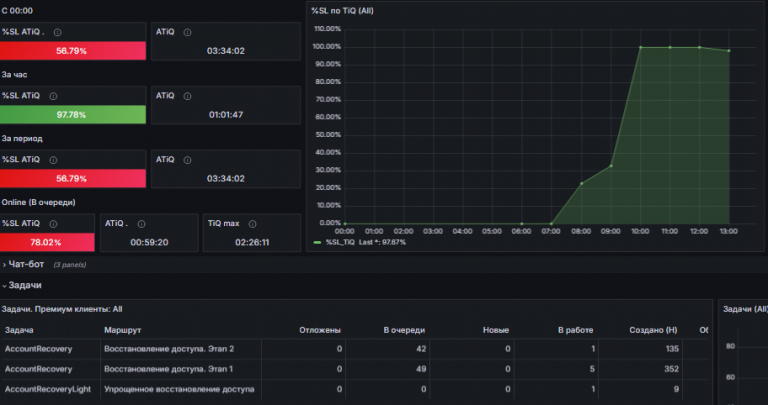Click the За час section heading
Viewport: 768px width, 405px height.
14,74
